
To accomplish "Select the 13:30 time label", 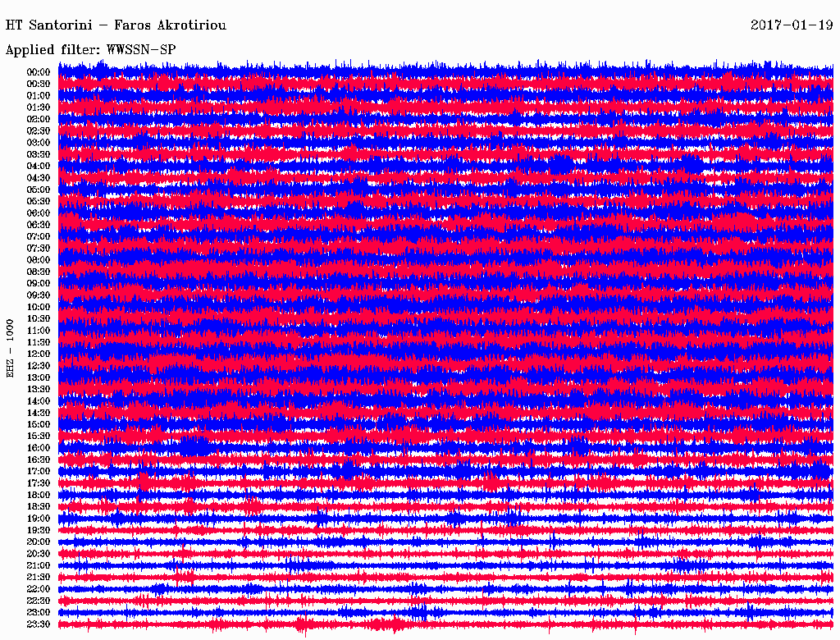I will click(x=39, y=390).
